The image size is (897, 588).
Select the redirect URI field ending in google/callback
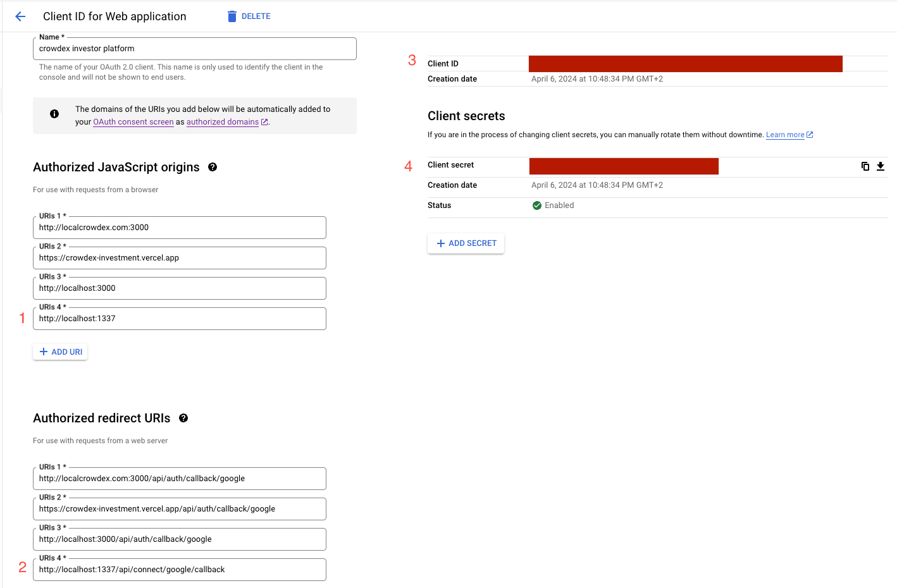tap(179, 569)
